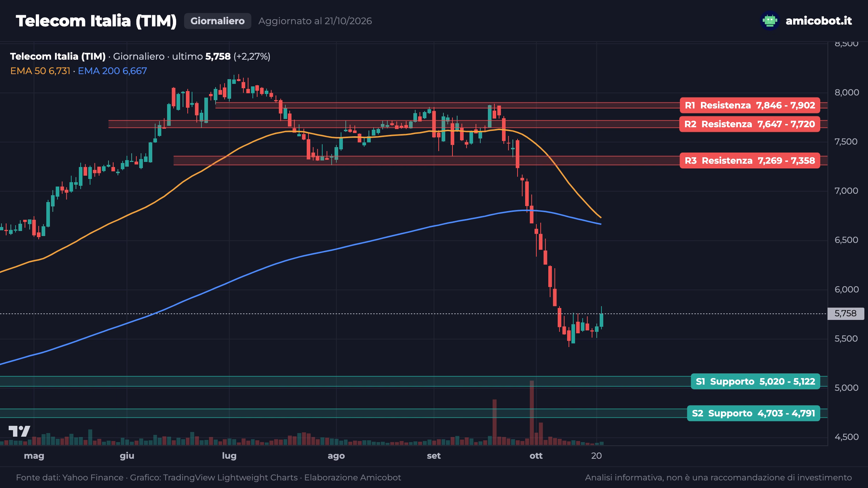Click the 6,500 price axis label
The width and height of the screenshot is (868, 488).
pyautogui.click(x=846, y=240)
